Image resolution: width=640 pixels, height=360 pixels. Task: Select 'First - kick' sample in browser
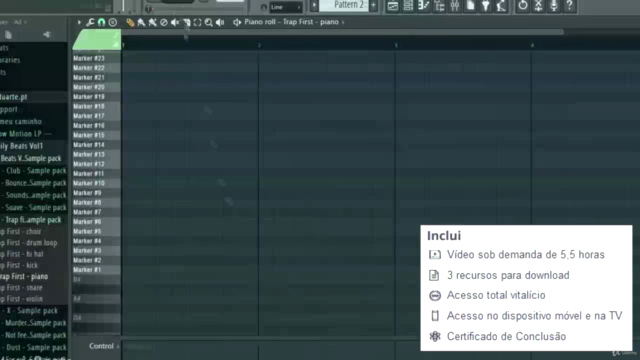[20, 265]
